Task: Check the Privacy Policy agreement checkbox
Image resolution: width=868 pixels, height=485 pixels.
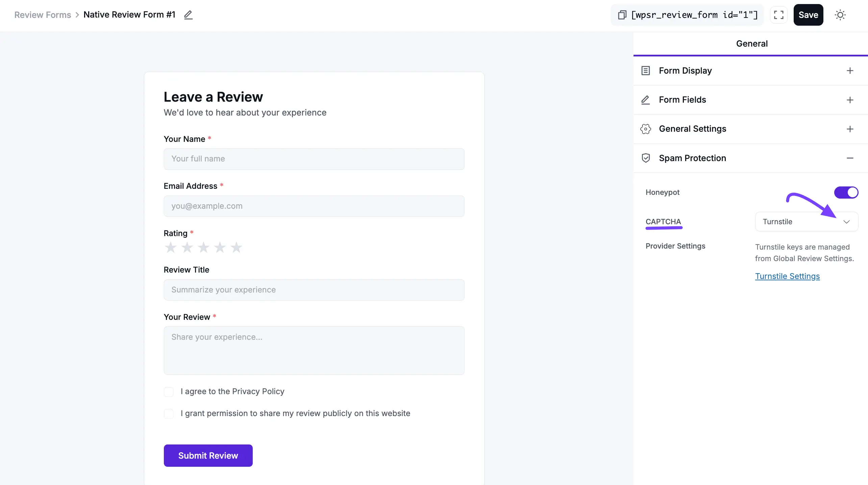Action: click(x=169, y=391)
